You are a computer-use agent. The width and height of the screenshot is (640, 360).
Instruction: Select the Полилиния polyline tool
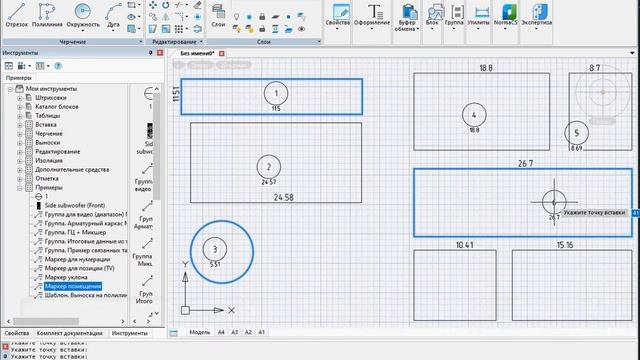point(47,15)
